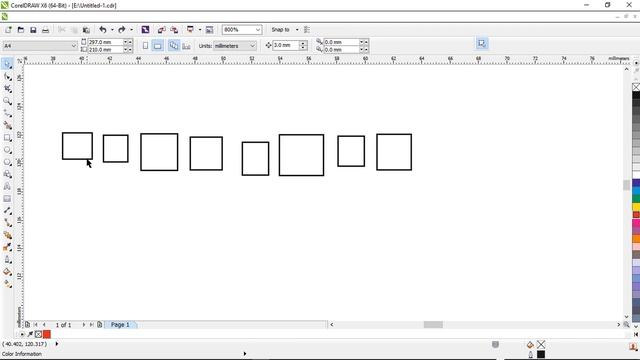
Task: Pick the orange swatch in color palette
Action: point(636,238)
